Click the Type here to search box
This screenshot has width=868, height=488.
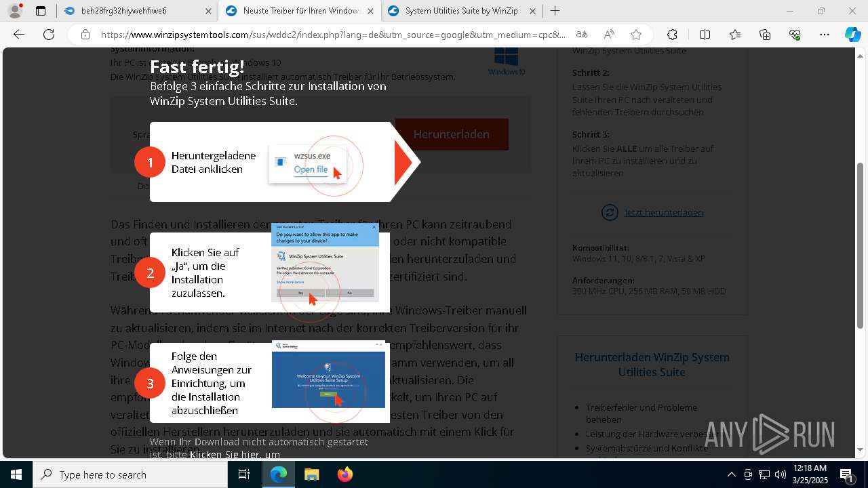[x=130, y=474]
